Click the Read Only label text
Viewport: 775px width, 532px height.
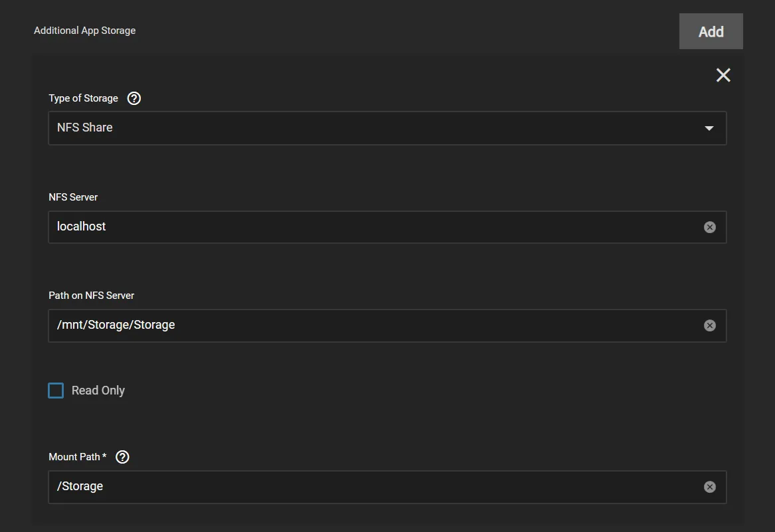click(98, 390)
